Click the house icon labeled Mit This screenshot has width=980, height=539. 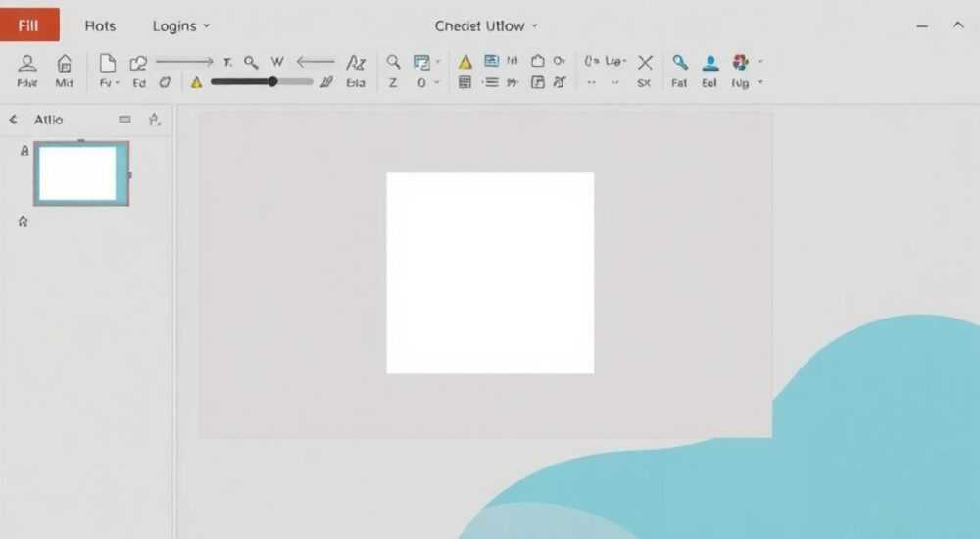click(64, 63)
